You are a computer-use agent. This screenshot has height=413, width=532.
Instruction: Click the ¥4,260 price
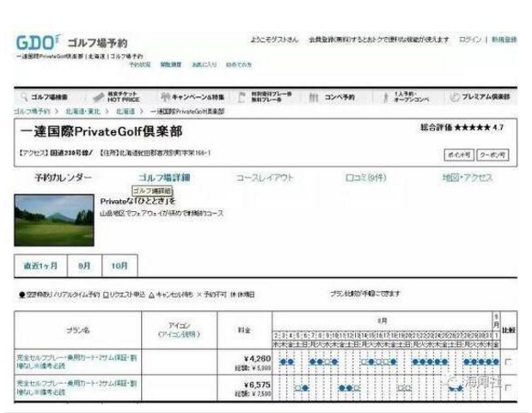[x=257, y=358]
